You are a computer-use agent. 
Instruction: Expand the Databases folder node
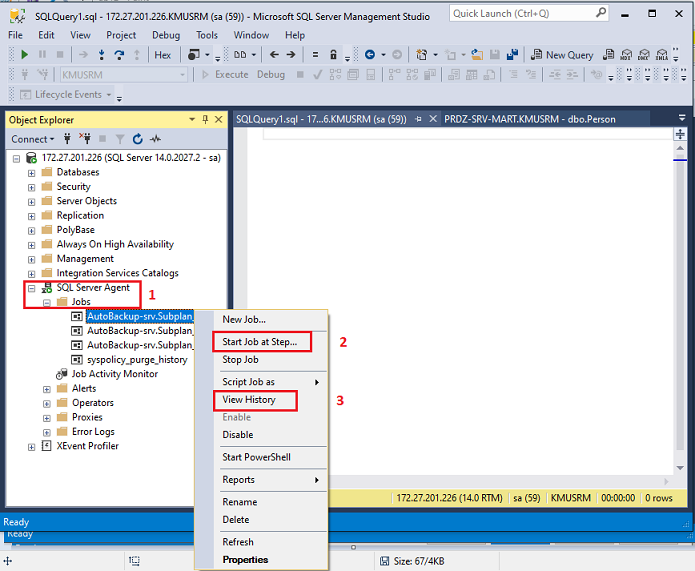pyautogui.click(x=31, y=172)
